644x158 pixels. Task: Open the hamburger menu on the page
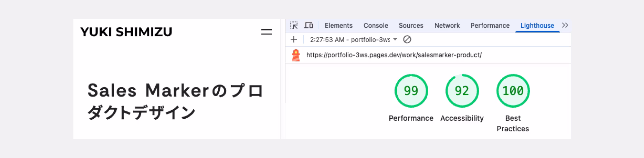tap(266, 32)
